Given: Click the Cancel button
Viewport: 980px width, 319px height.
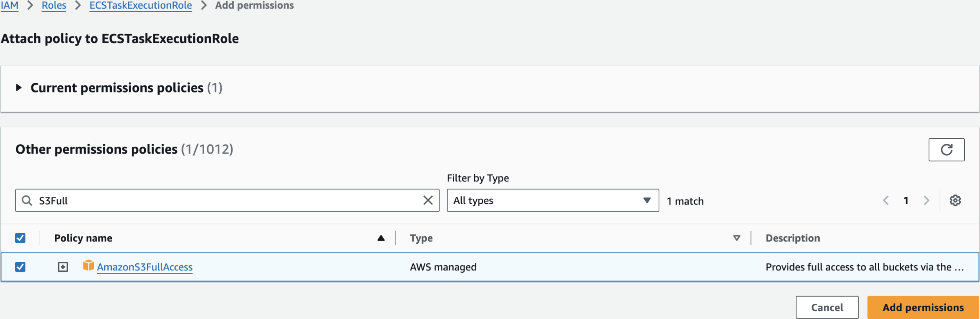Looking at the screenshot, I should [827, 307].
